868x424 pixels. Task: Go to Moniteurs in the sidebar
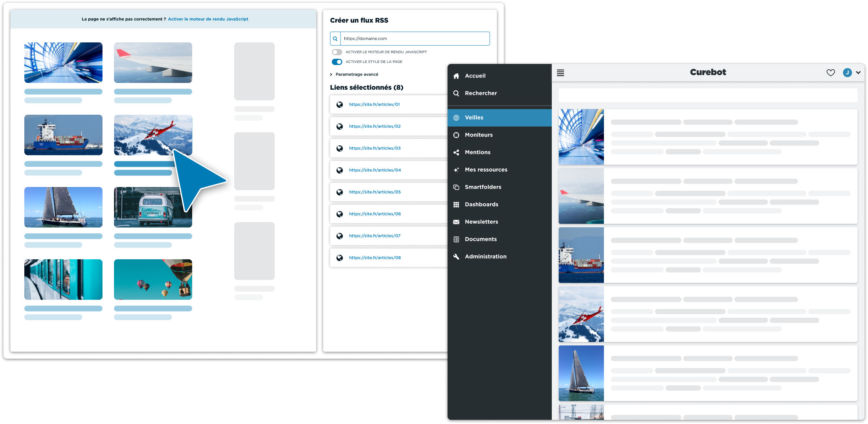500,135
